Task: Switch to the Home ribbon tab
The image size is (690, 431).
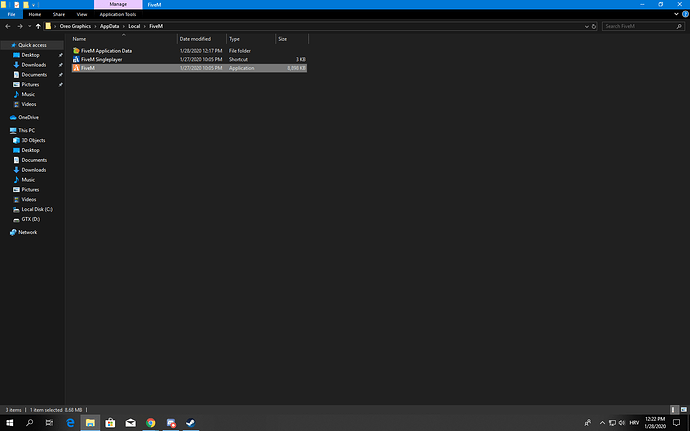Action: 35,14
